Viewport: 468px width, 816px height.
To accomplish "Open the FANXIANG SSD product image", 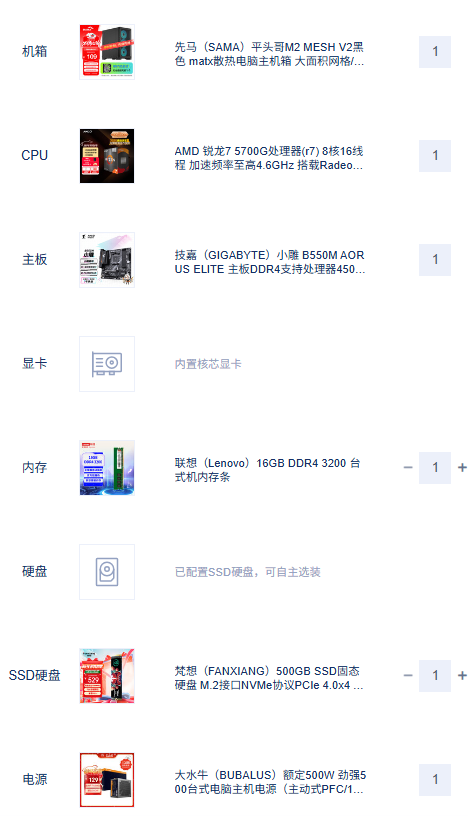I will (x=107, y=676).
